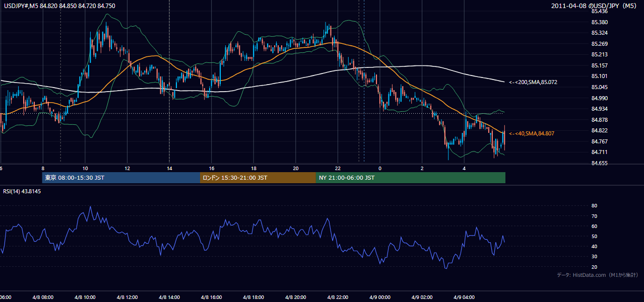Click the 4/8 18:00 time axis label
Viewport: 644px width, 302px height.
click(253, 297)
